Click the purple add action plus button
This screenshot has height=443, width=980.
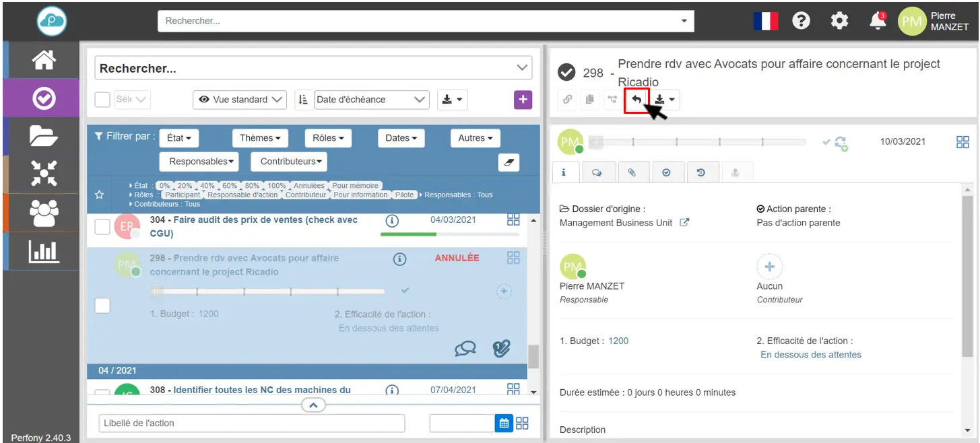tap(523, 100)
